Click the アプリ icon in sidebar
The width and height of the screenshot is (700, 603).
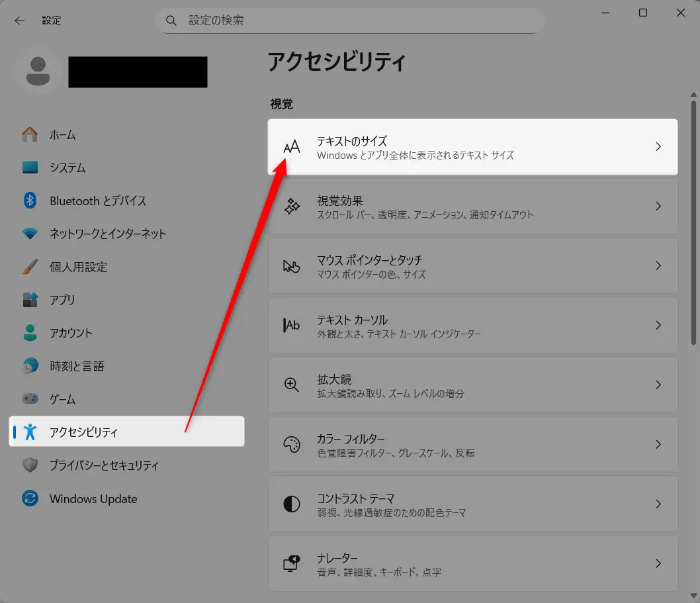(30, 300)
